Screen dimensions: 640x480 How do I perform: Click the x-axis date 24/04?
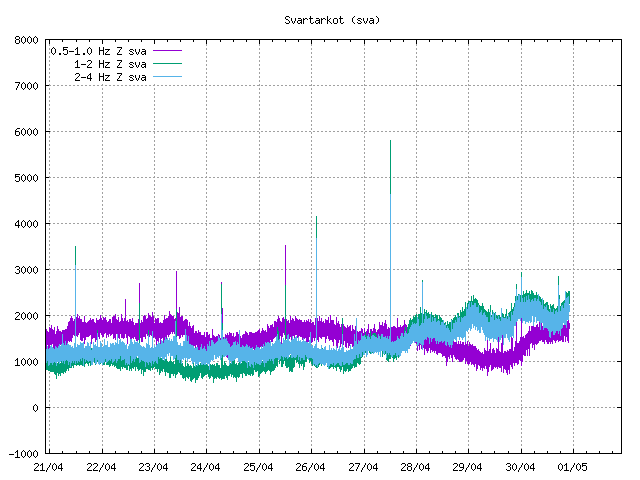coord(205,467)
